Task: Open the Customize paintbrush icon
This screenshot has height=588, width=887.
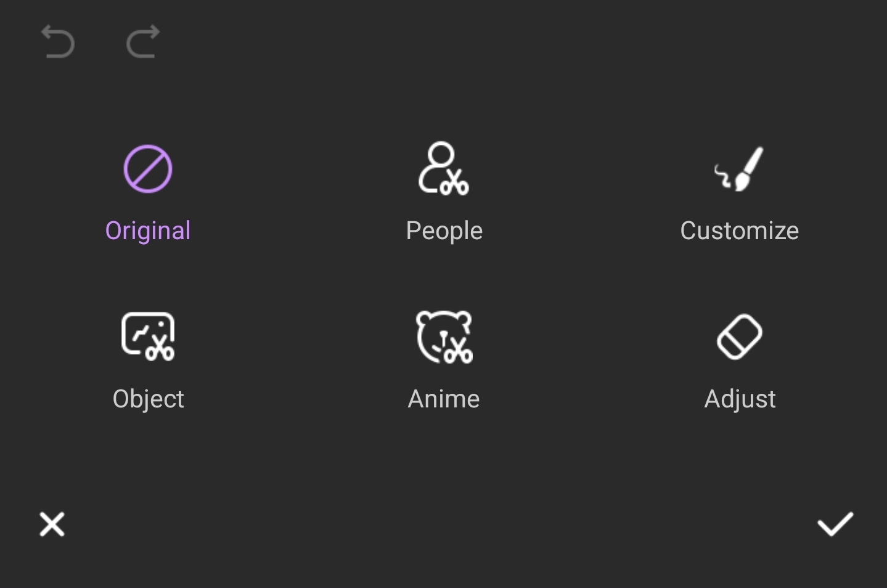Action: (740, 169)
